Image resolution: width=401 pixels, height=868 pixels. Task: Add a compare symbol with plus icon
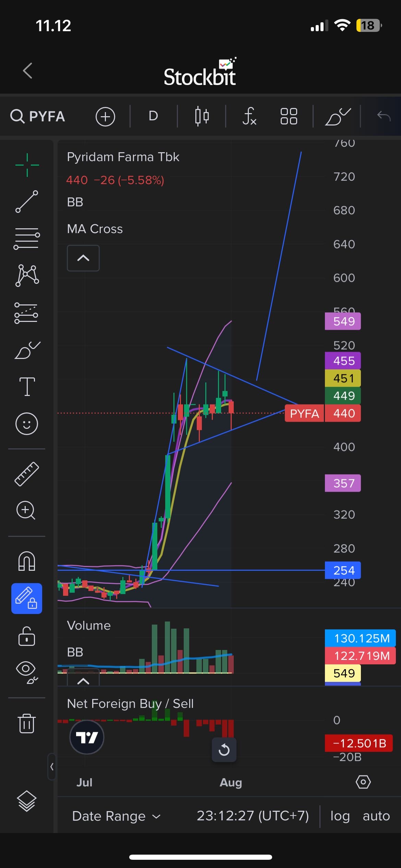coord(105,117)
